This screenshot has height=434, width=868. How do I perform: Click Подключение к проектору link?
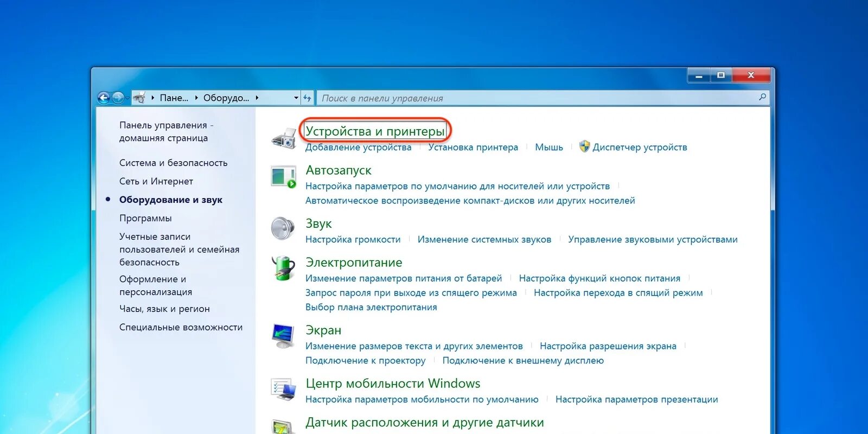pyautogui.click(x=365, y=361)
